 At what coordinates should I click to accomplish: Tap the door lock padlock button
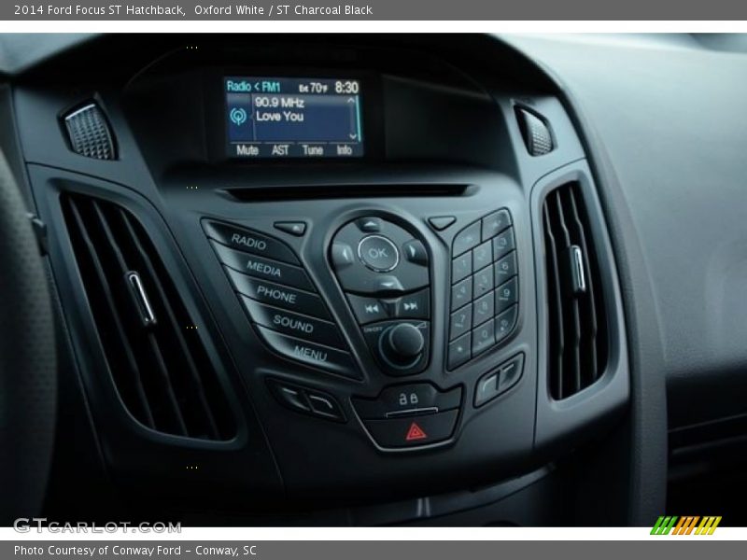408,399
